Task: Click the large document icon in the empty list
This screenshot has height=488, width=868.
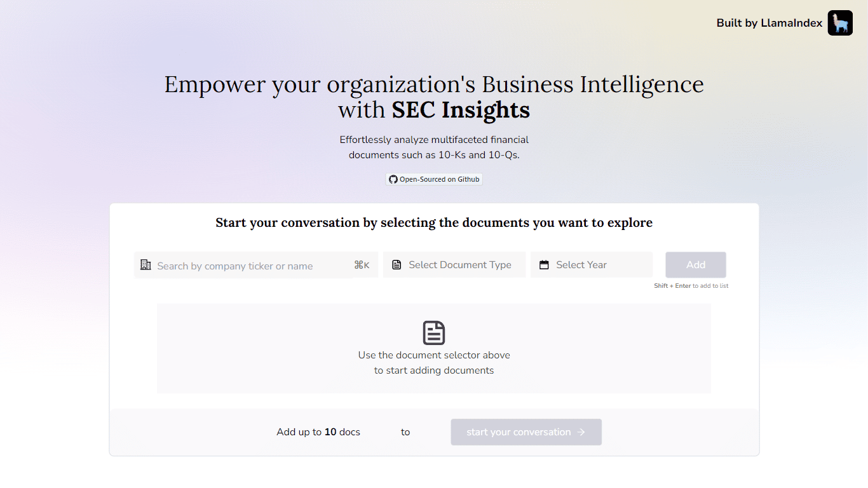Action: 434,333
